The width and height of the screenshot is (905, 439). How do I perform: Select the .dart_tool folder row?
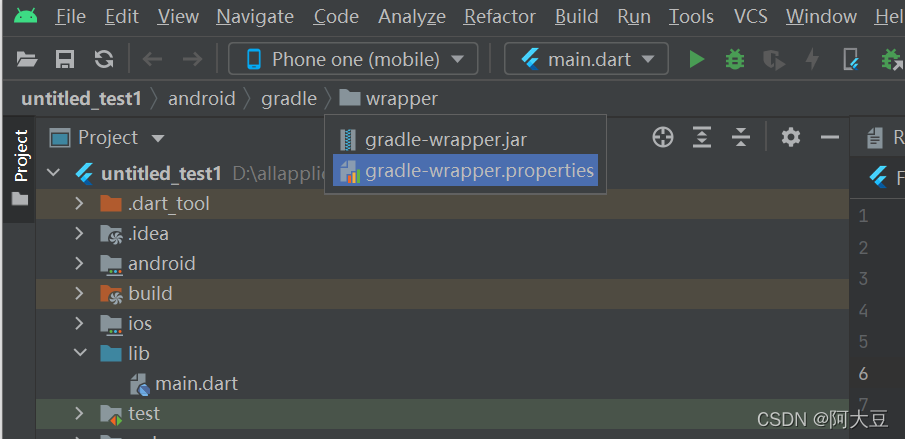pyautogui.click(x=442, y=204)
